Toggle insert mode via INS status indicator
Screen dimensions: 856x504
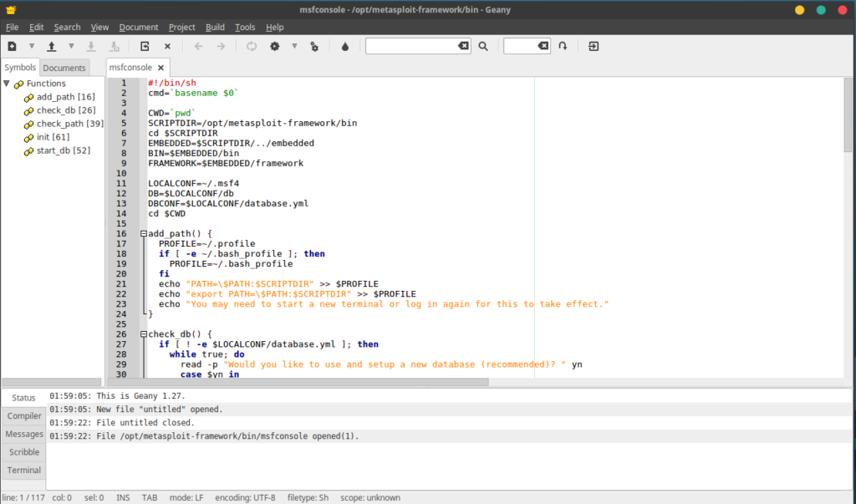click(122, 497)
